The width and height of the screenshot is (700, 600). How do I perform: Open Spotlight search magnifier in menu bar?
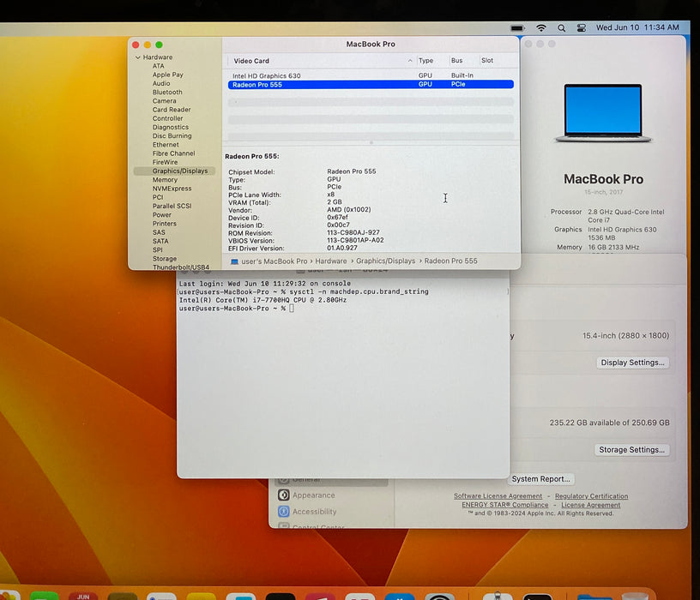(561, 28)
